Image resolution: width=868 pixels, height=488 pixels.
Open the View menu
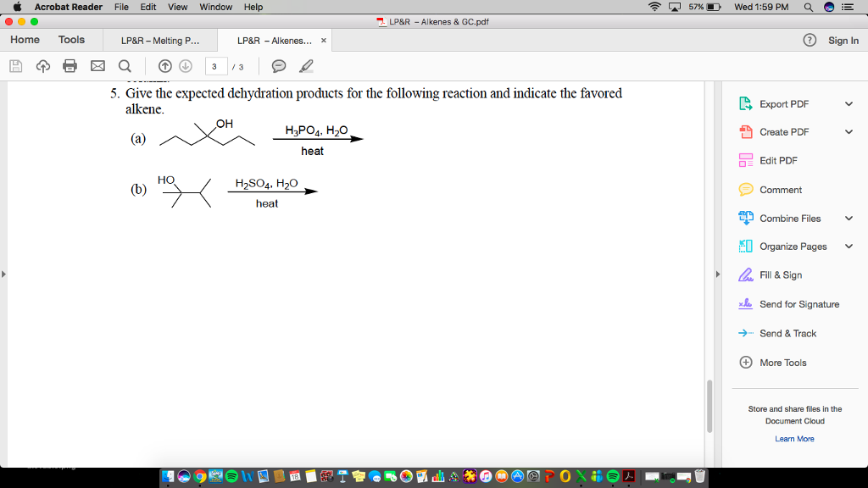(177, 7)
